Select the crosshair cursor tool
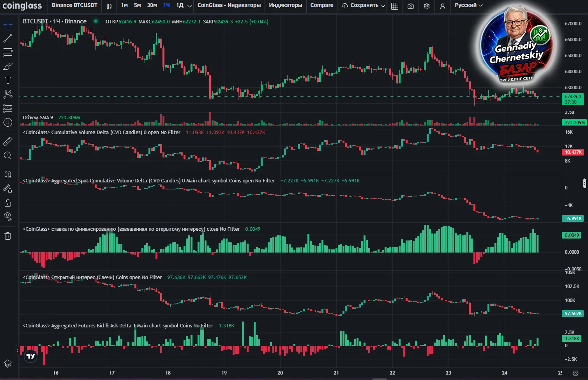This screenshot has width=588, height=380. point(8,25)
